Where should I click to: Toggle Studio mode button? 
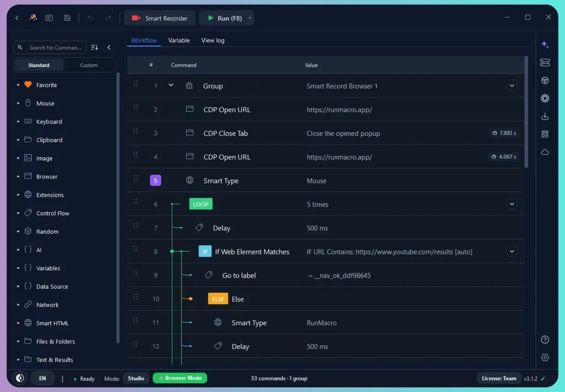pyautogui.click(x=136, y=378)
